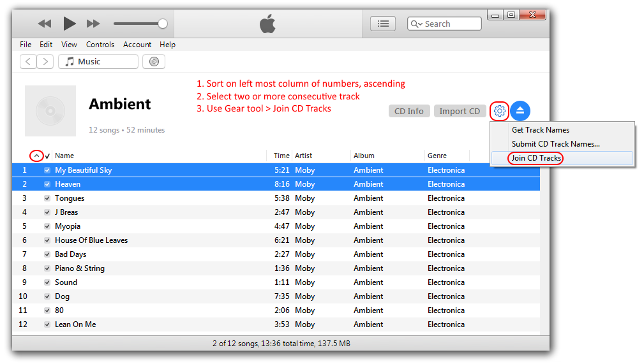Viewport: 644px width, 364px height.
Task: Click the checkmark column header
Action: pos(47,156)
